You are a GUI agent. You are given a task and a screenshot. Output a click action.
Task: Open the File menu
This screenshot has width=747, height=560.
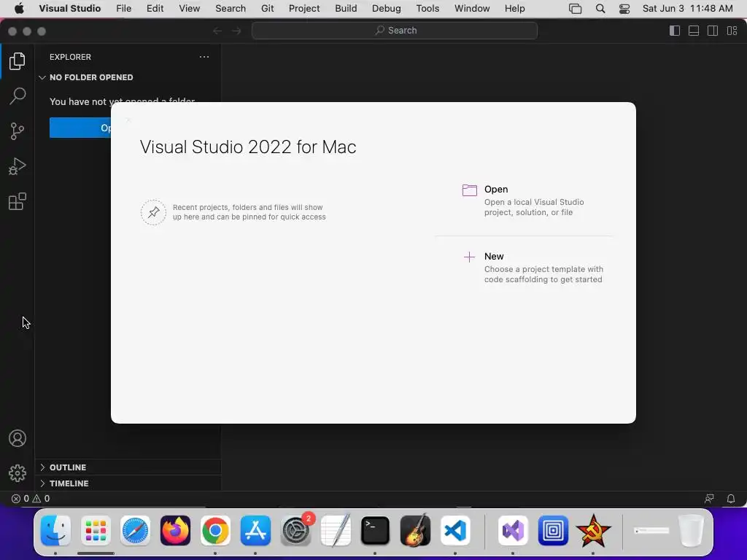(123, 9)
